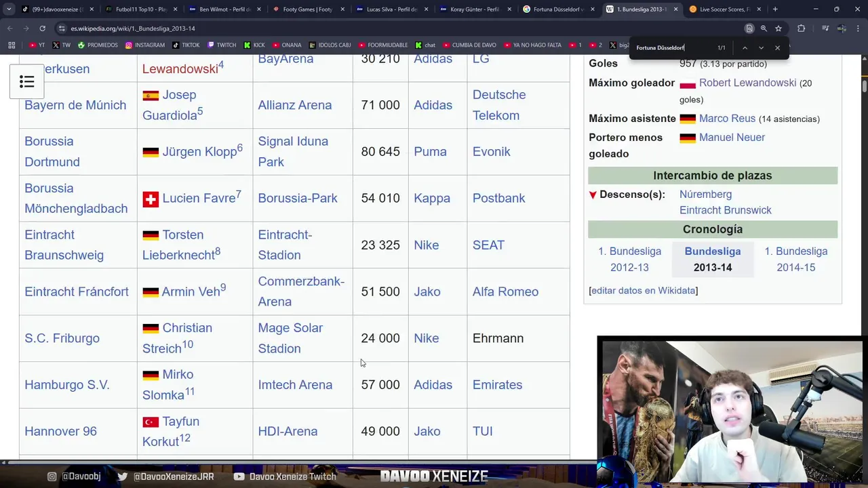This screenshot has height=488, width=868.
Task: Open the Hamburgo S.V. link
Action: pos(67,385)
